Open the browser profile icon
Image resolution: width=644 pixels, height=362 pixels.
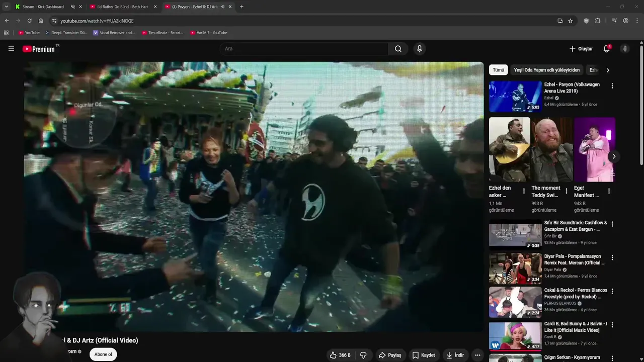625,21
